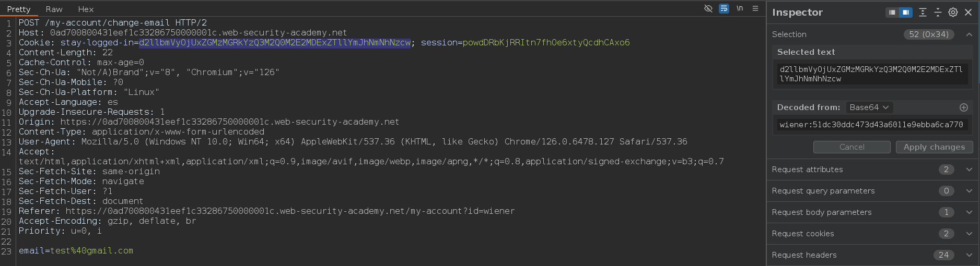Add another decoding with plus icon
980x266 pixels.
click(x=964, y=107)
